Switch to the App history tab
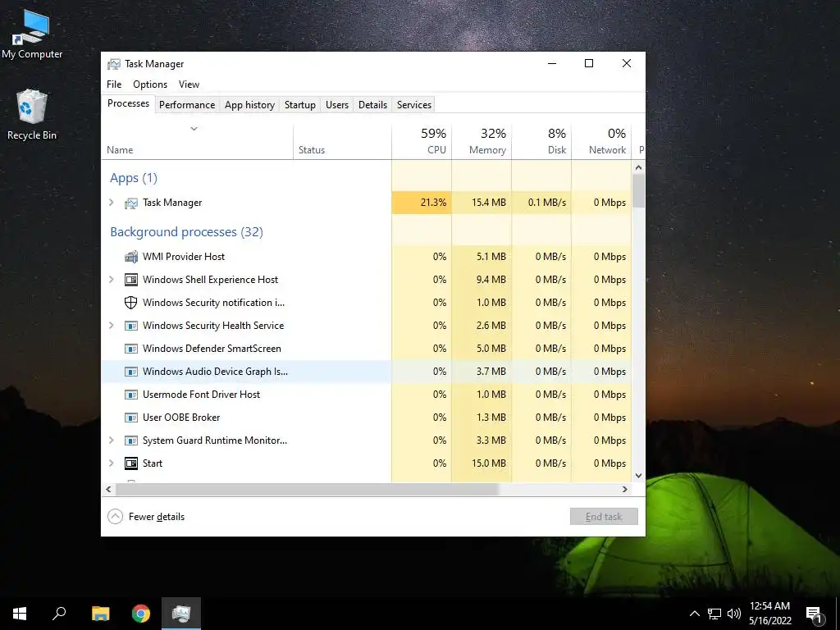Screen dimensions: 840x630 [249, 105]
